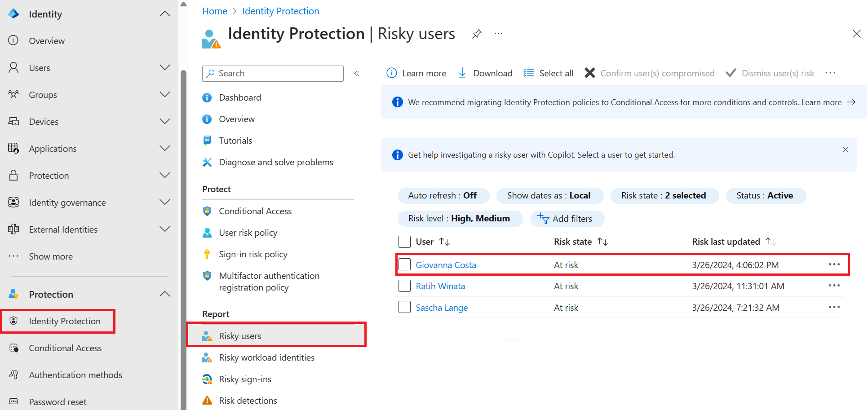
Task: Toggle the header checkbox to select all users
Action: pos(404,241)
